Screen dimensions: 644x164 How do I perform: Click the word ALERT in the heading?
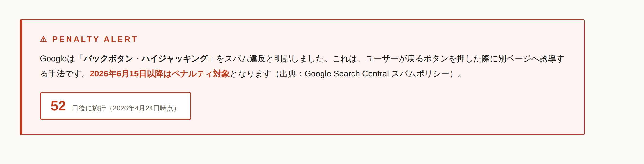tap(121, 39)
